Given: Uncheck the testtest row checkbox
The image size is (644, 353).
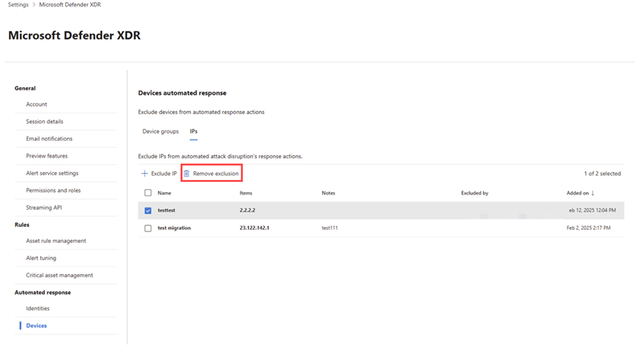Looking at the screenshot, I should point(148,211).
